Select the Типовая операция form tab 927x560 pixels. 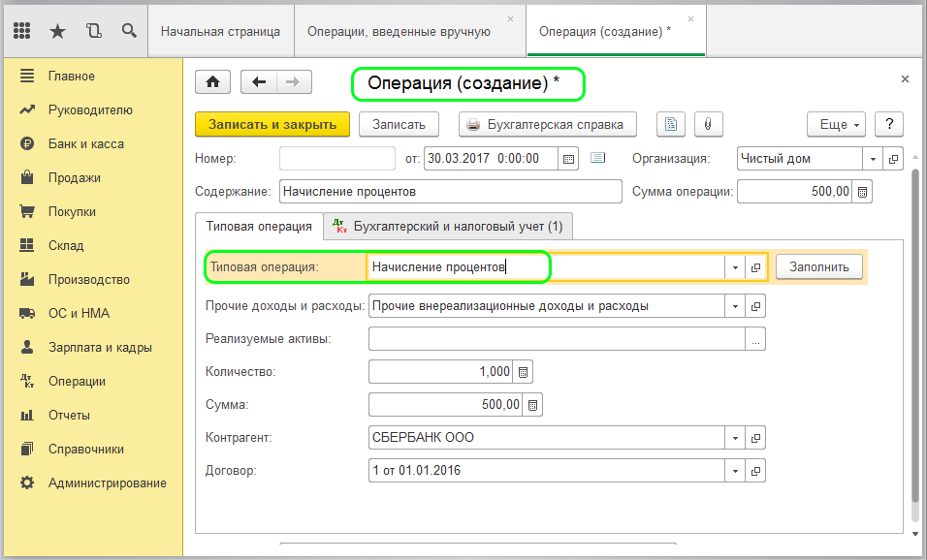click(259, 227)
